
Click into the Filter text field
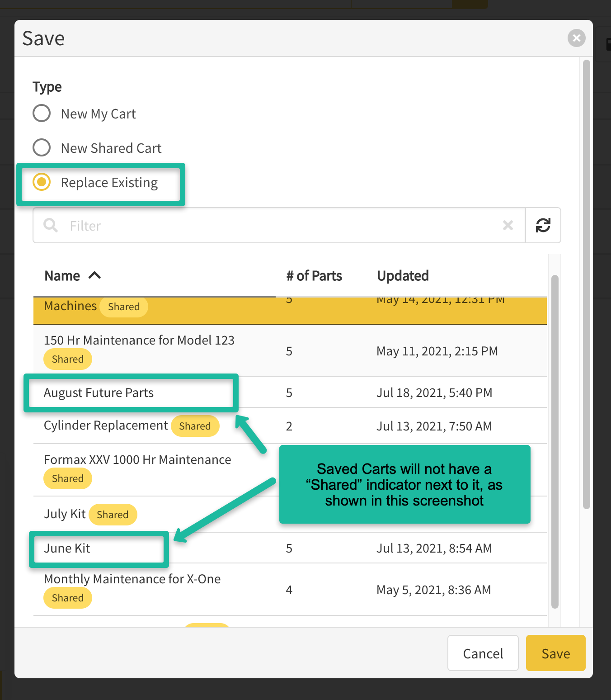point(280,225)
